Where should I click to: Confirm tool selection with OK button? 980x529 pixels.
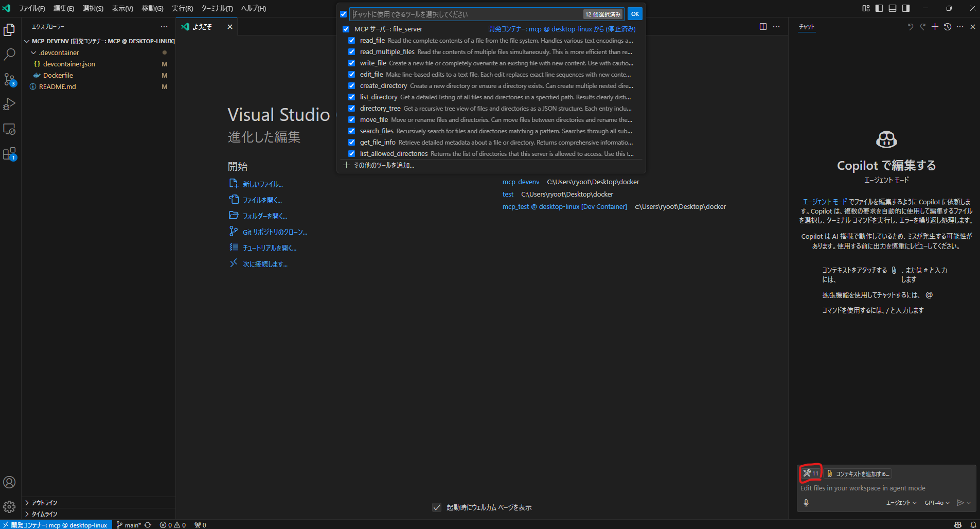tap(635, 14)
